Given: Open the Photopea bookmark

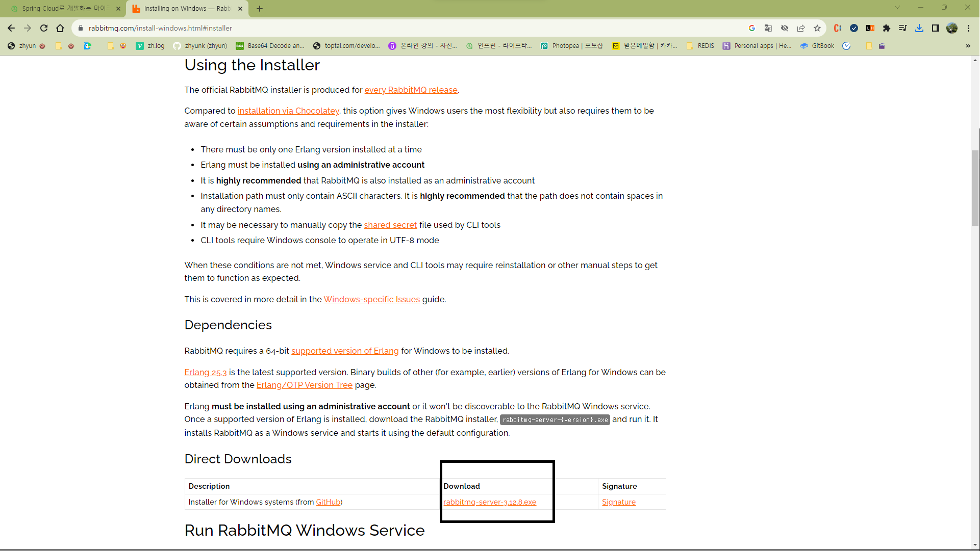Looking at the screenshot, I should click(572, 46).
